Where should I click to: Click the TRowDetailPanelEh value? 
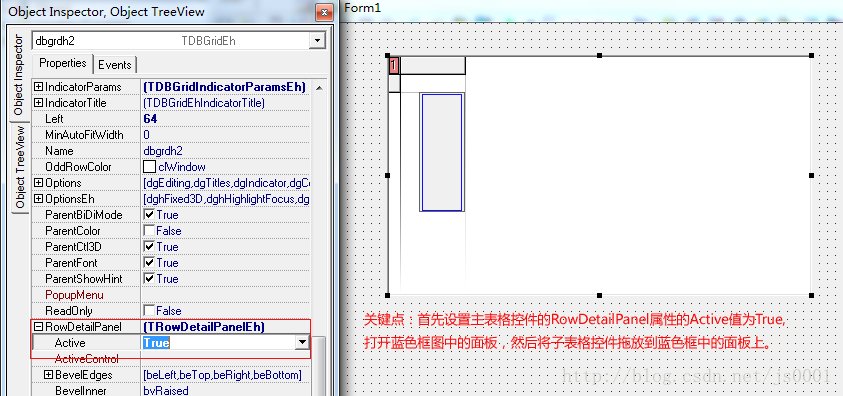click(204, 327)
